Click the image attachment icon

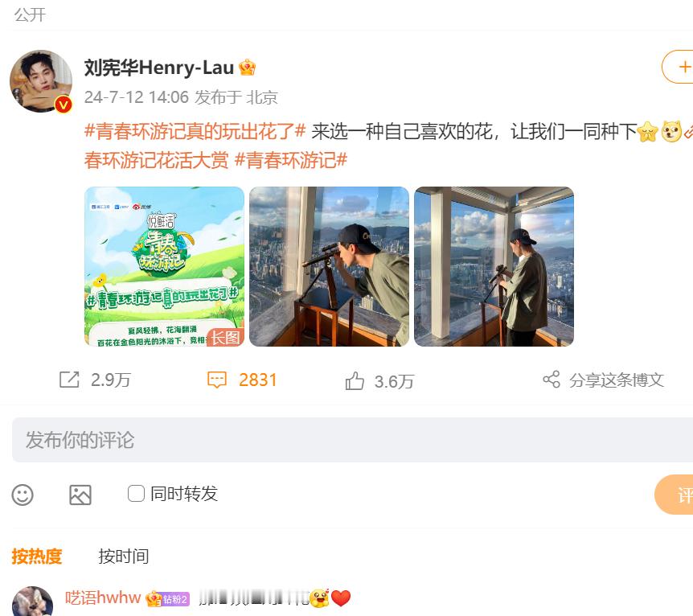[x=80, y=495]
